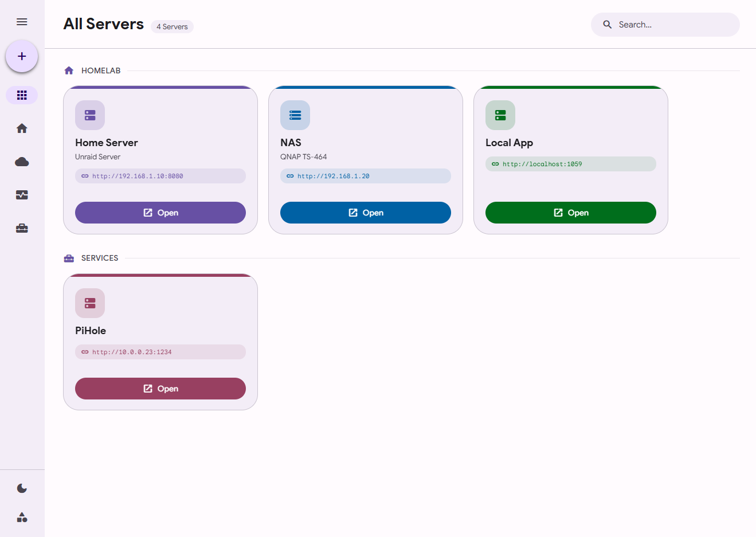Open the PiHole service

160,388
